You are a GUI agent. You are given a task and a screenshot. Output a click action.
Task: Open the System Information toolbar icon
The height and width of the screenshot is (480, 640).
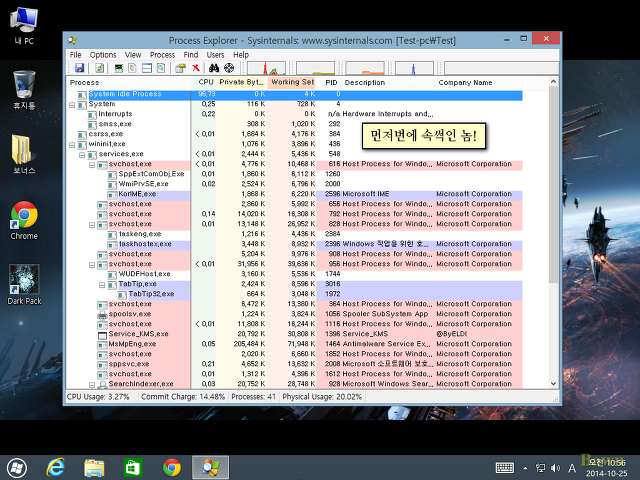tap(119, 68)
